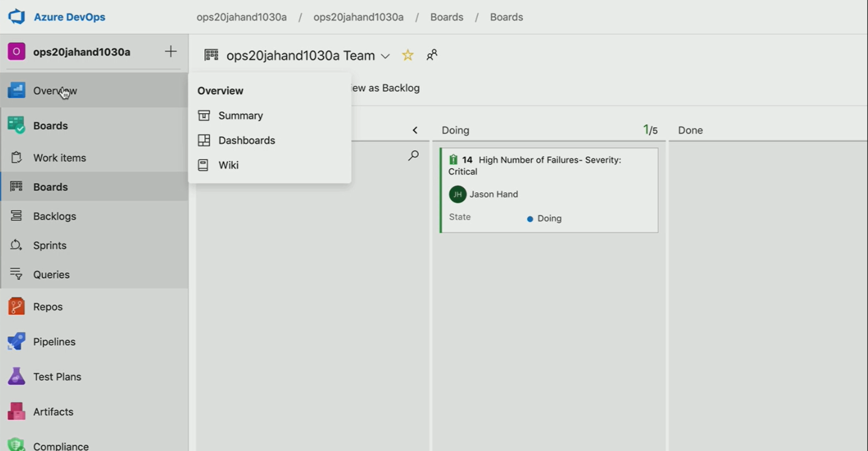Click the Done column header
Image resolution: width=868 pixels, height=451 pixels.
click(690, 130)
